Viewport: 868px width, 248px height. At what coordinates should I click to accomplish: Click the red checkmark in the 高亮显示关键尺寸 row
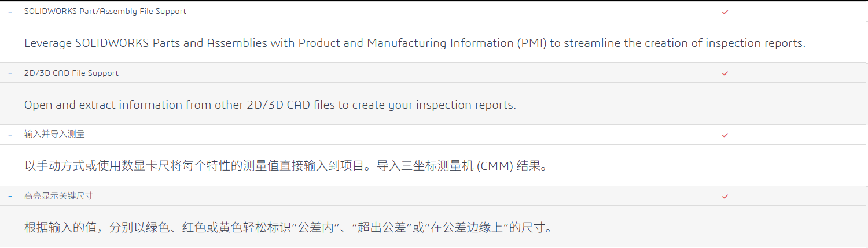(x=725, y=197)
